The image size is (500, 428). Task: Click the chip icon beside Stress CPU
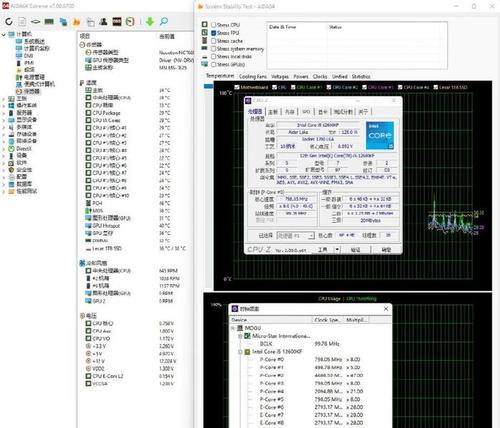pyautogui.click(x=205, y=25)
